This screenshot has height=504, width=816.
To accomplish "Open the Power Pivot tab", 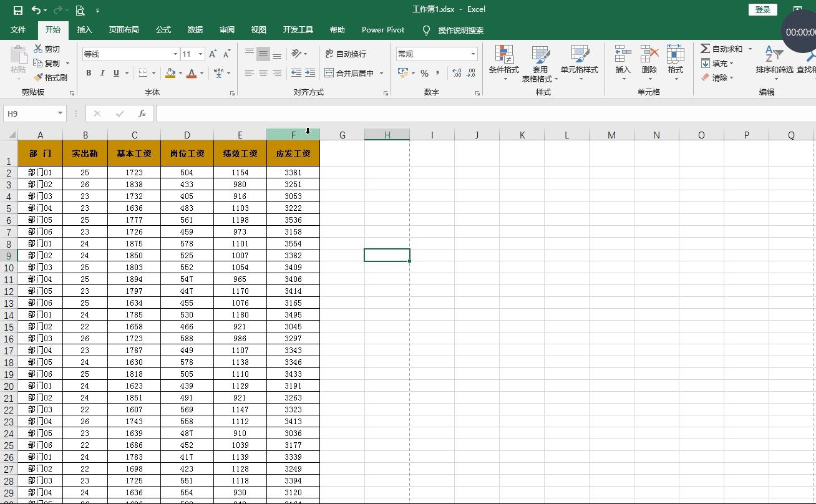I will 382,29.
